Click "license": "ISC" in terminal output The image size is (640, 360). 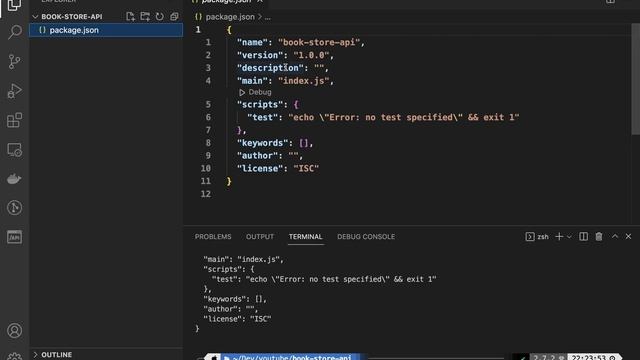[x=238, y=319]
